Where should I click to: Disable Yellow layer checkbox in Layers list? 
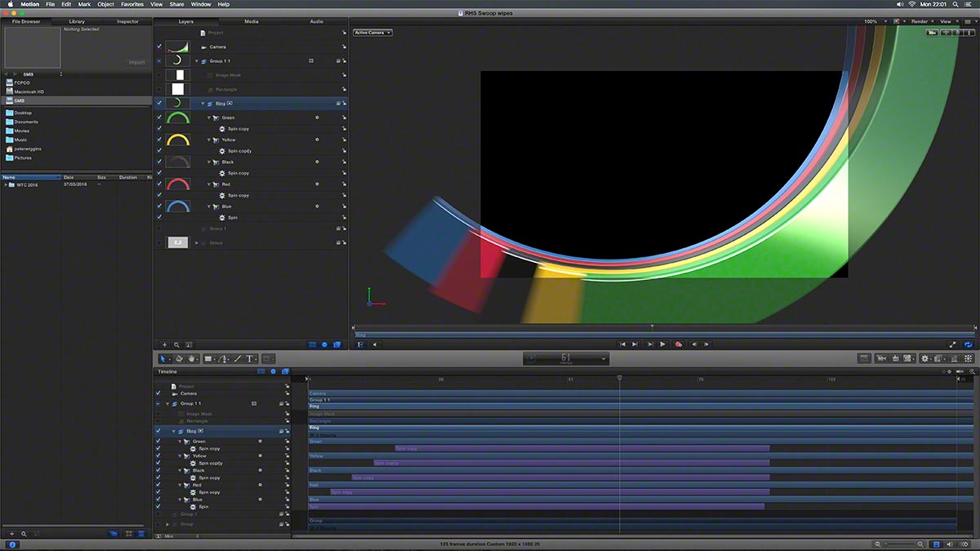pyautogui.click(x=159, y=140)
